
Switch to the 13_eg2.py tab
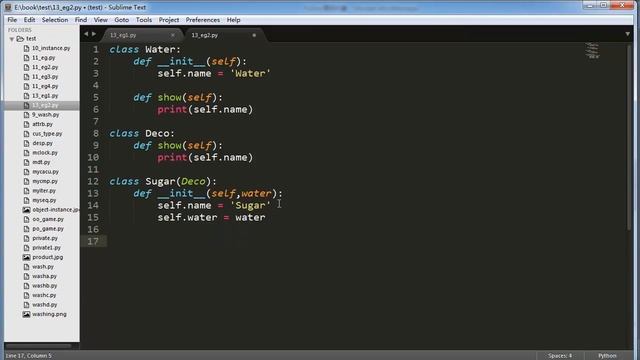click(x=224, y=35)
